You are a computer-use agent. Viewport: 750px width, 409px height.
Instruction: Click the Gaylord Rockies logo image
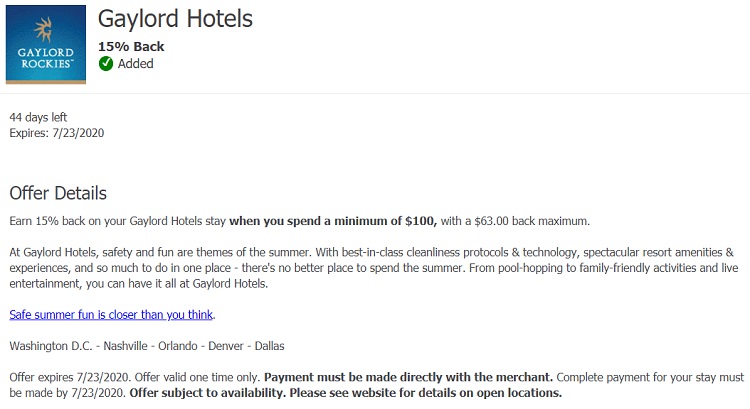pos(46,44)
